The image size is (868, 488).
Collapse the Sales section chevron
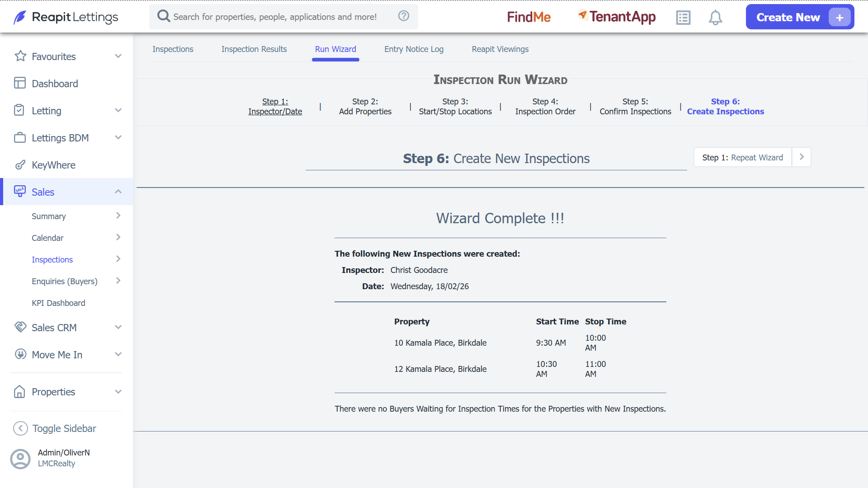tap(118, 192)
